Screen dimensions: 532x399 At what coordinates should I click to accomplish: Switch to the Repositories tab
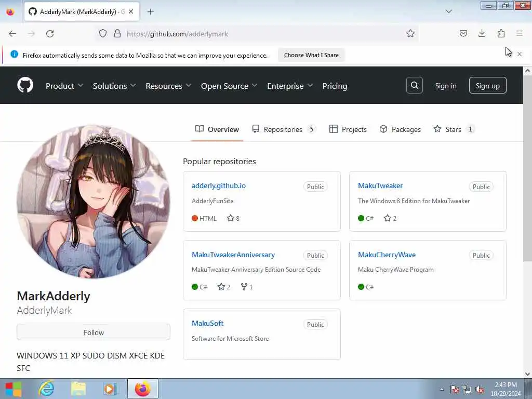(x=284, y=129)
